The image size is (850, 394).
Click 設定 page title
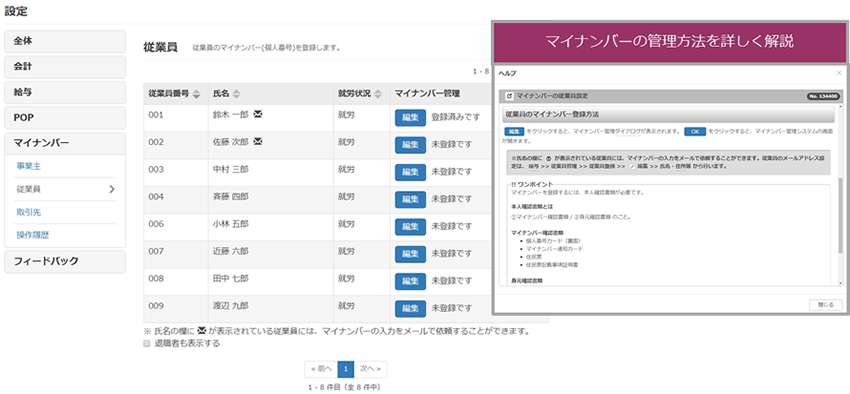[16, 10]
